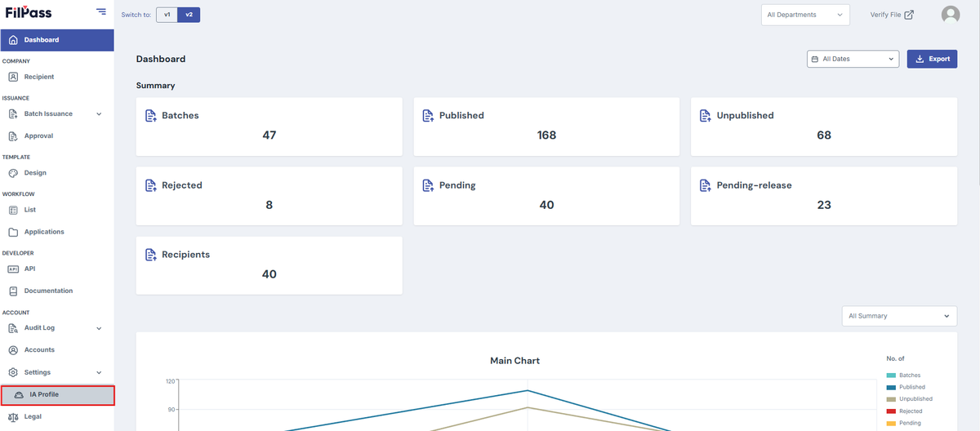980x431 pixels.
Task: Open the Documentation book icon
Action: coord(13,291)
